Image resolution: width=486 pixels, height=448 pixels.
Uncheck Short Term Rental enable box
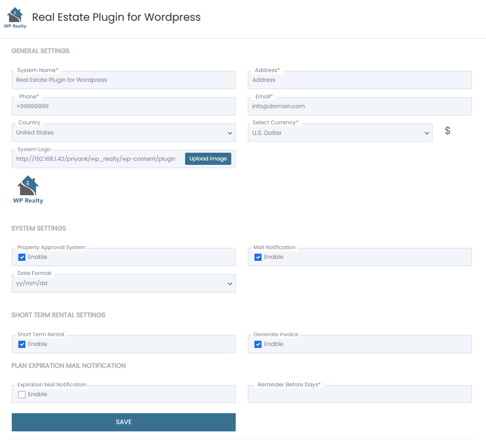[x=22, y=344]
